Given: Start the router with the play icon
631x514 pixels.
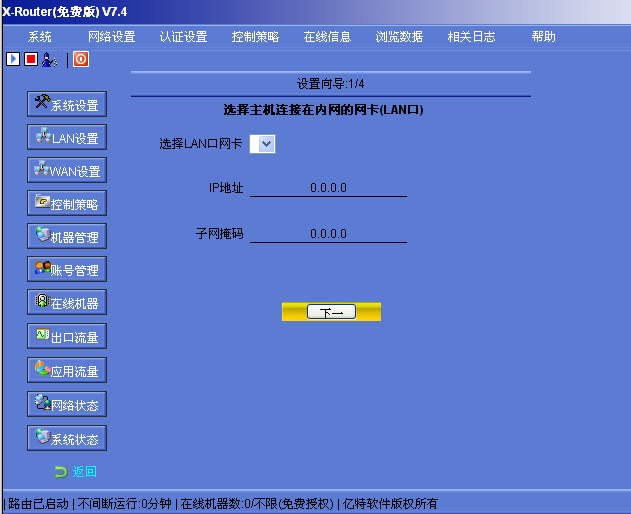Looking at the screenshot, I should pos(13,59).
